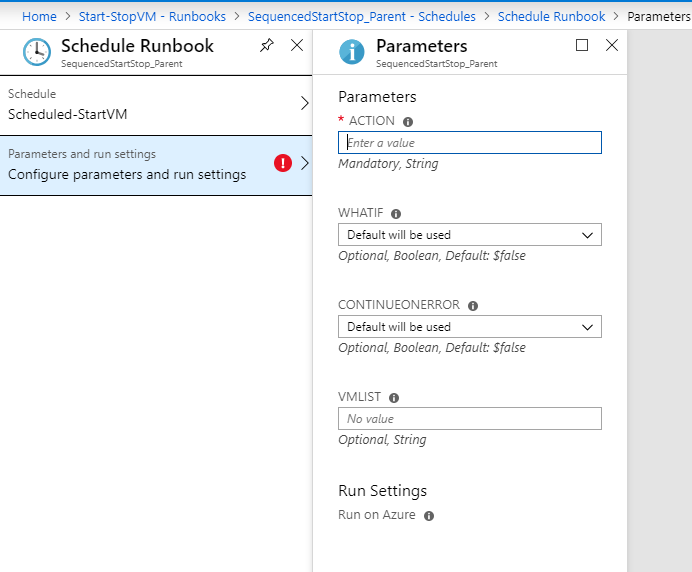
Task: Click the clock icon beside Schedule Runbook title
Action: point(36,52)
